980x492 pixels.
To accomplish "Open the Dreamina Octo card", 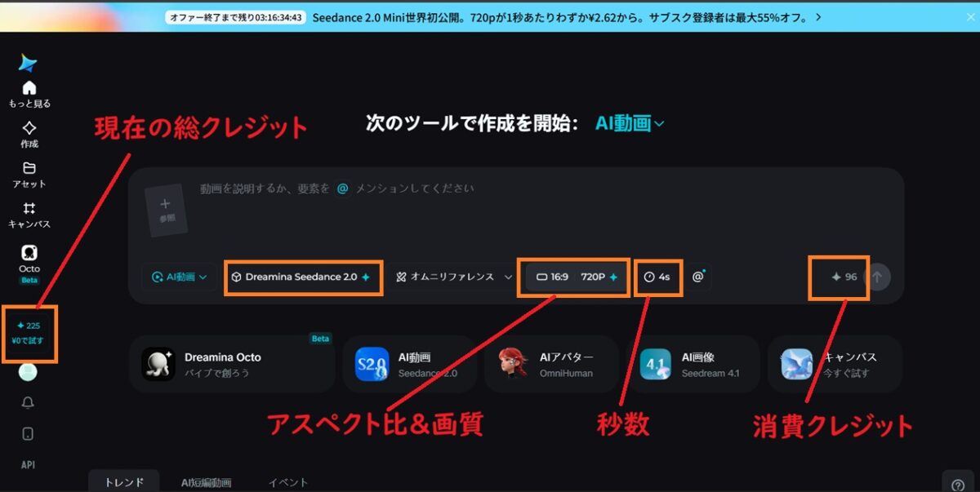I will pos(232,365).
